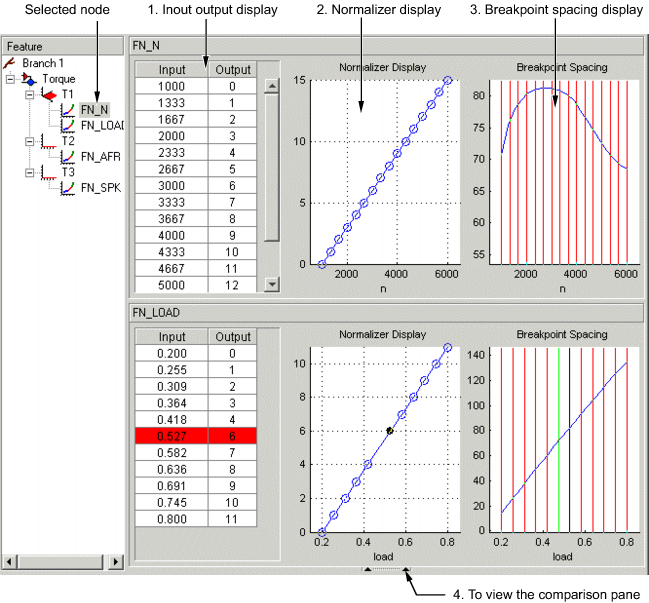This screenshot has width=649, height=603.
Task: Select highlighted red cell 0.527
Action: coord(171,436)
